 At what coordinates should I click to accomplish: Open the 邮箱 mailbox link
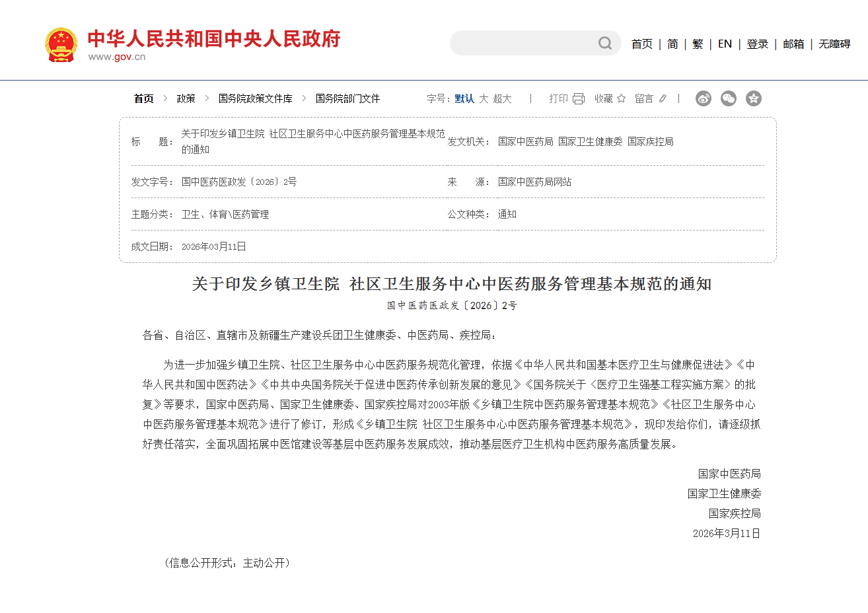[x=793, y=44]
